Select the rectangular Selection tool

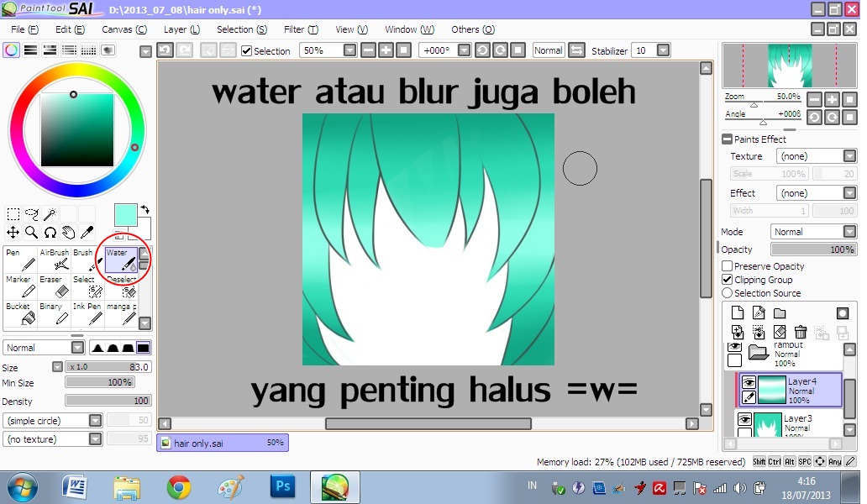[x=13, y=214]
